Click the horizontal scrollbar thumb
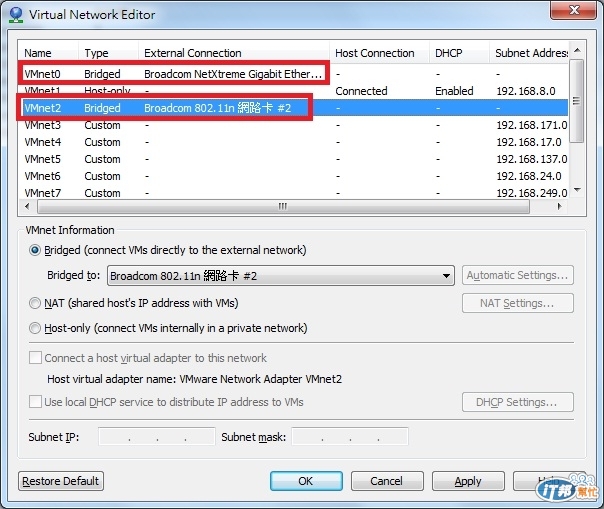Screen dimensions: 604x509 (283, 207)
